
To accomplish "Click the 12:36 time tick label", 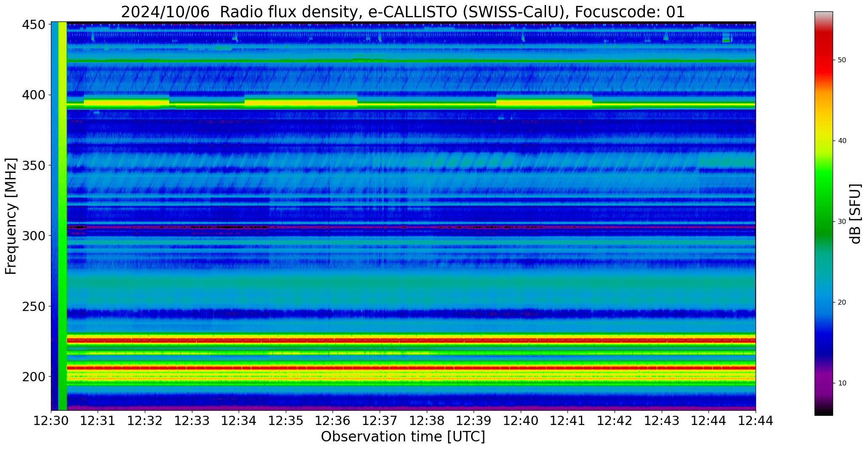I will click(333, 420).
